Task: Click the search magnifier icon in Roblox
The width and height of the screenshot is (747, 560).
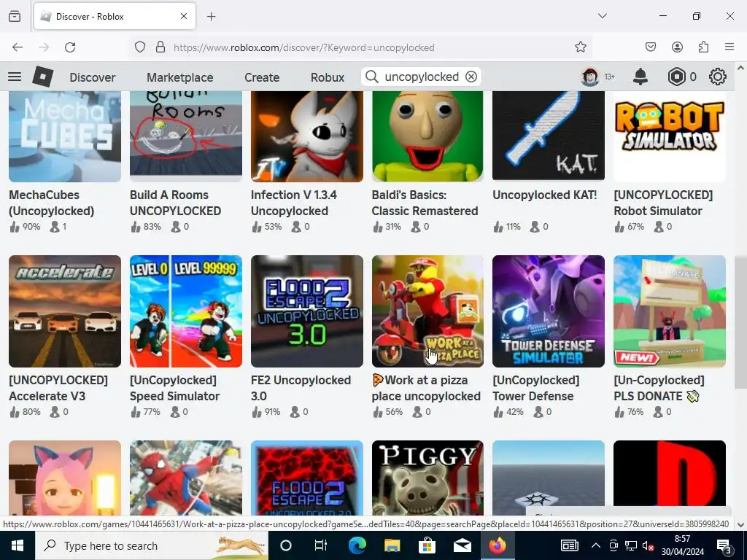Action: [372, 77]
